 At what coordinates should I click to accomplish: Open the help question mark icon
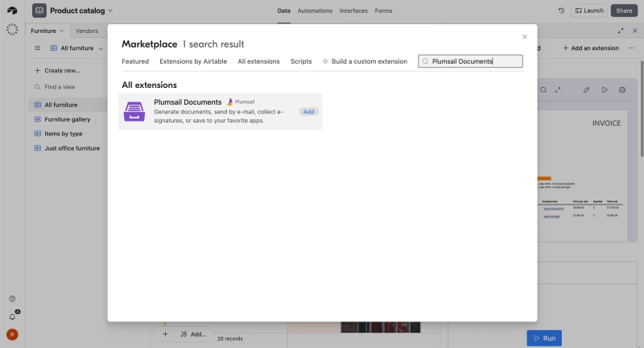coord(12,299)
